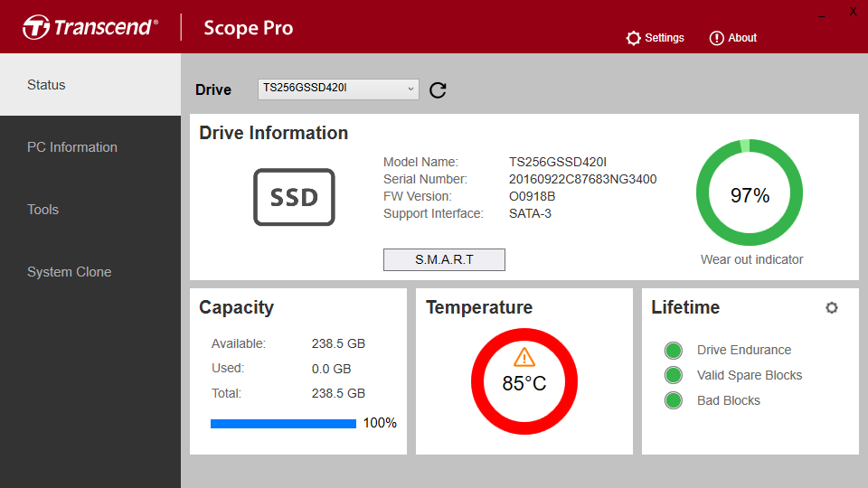Click the 100% capacity percentage text

tap(380, 423)
